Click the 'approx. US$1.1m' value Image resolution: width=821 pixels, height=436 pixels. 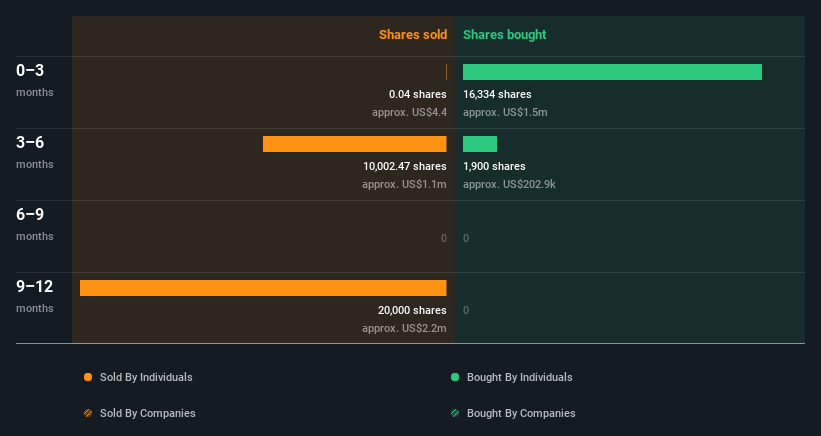[404, 184]
